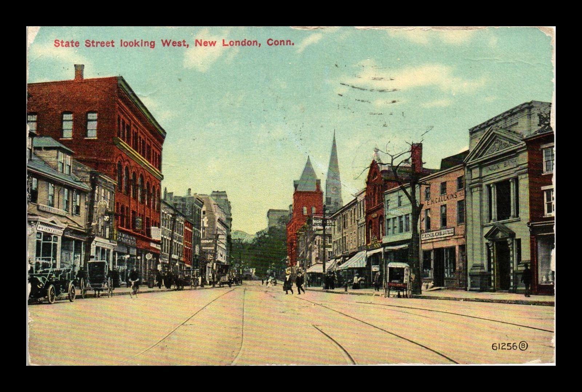Screen dimensions: 582x392
Task: Click the pedestrians crossing the street
Action: tap(294, 283)
